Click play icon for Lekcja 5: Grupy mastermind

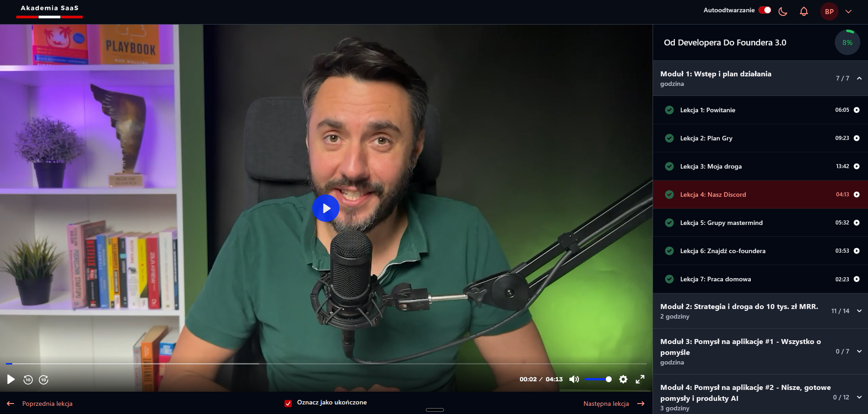[x=857, y=223]
